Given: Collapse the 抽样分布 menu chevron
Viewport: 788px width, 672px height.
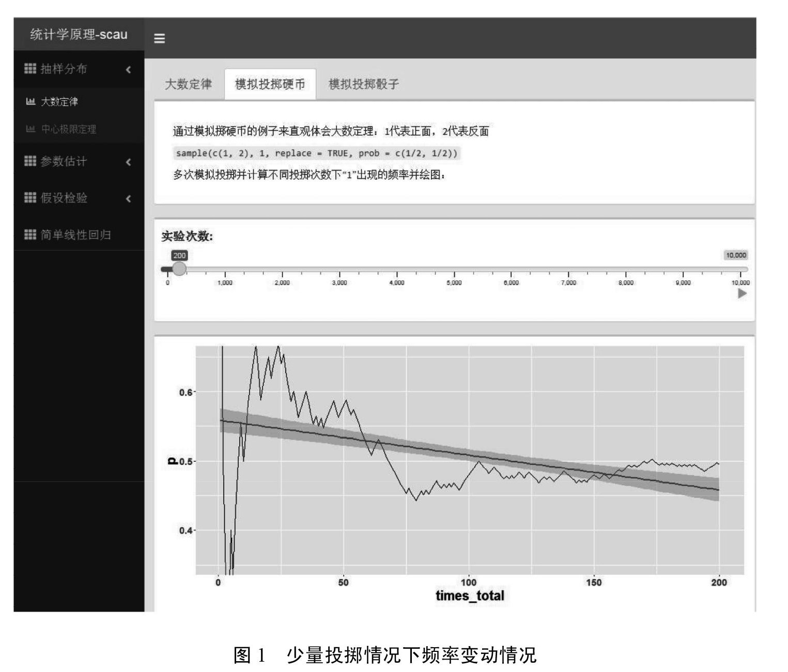Looking at the screenshot, I should (x=128, y=69).
